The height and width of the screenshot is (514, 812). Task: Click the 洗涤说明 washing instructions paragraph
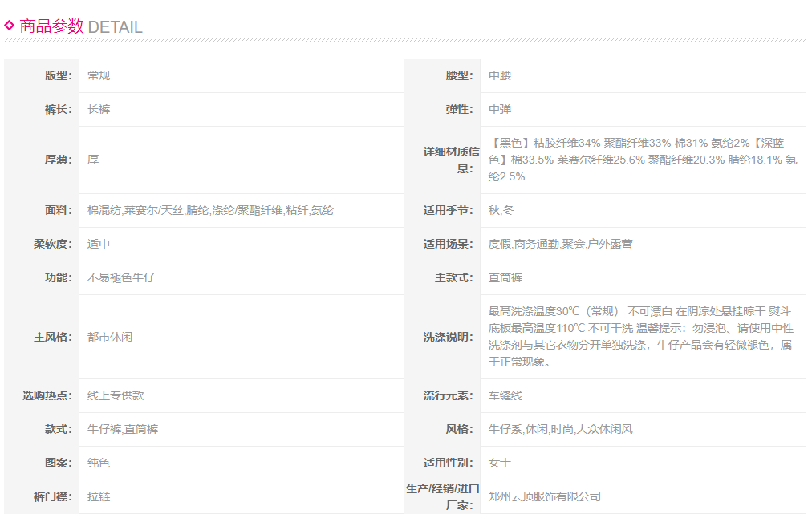(640, 337)
